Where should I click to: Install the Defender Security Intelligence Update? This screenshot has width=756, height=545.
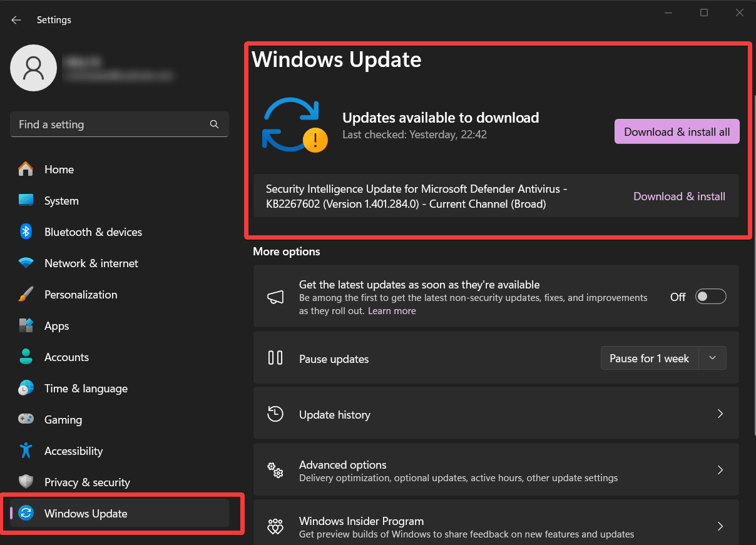679,196
